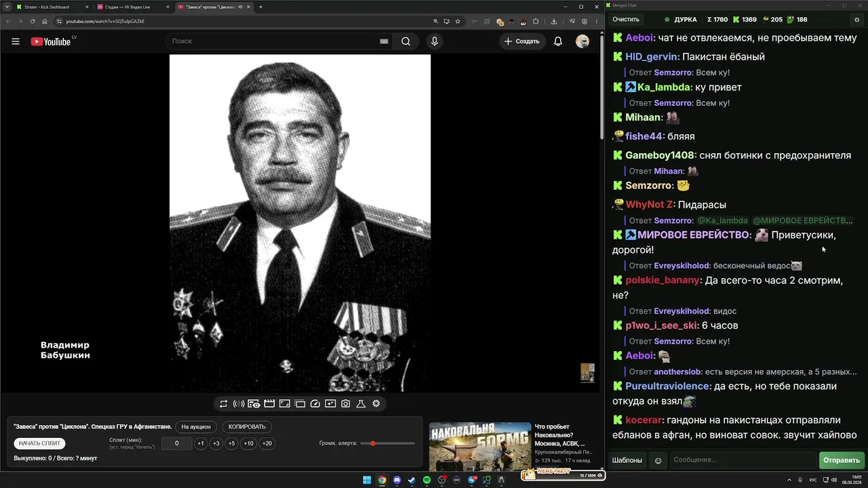868x488 pixels.
Task: Open Windows Start menu
Action: coord(367,481)
